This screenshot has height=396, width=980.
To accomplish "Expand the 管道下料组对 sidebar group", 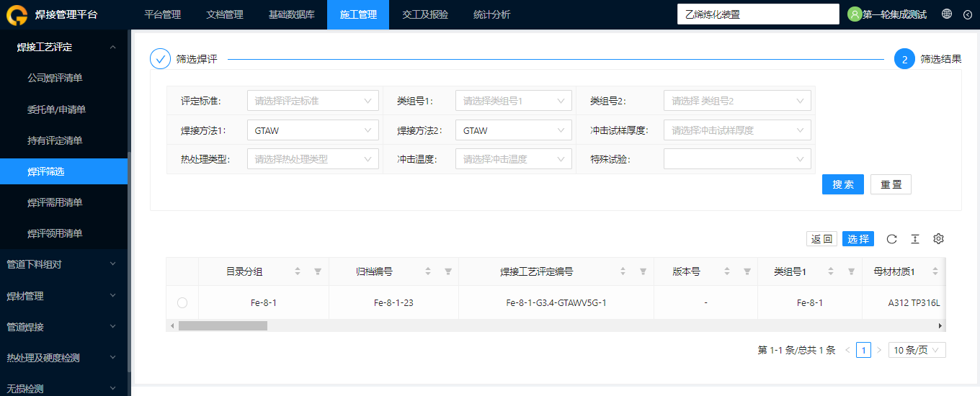I will 63,264.
